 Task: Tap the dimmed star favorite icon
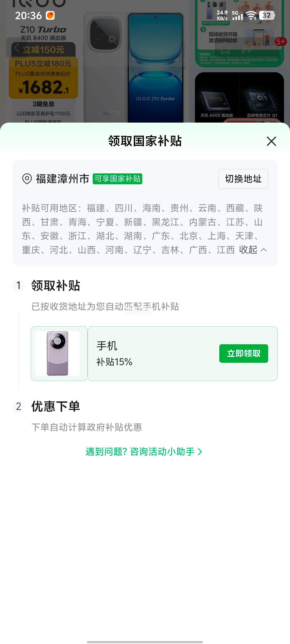point(225,48)
